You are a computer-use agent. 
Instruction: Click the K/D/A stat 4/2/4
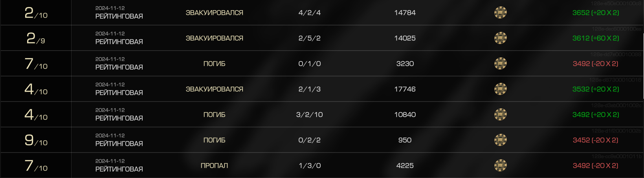point(310,13)
